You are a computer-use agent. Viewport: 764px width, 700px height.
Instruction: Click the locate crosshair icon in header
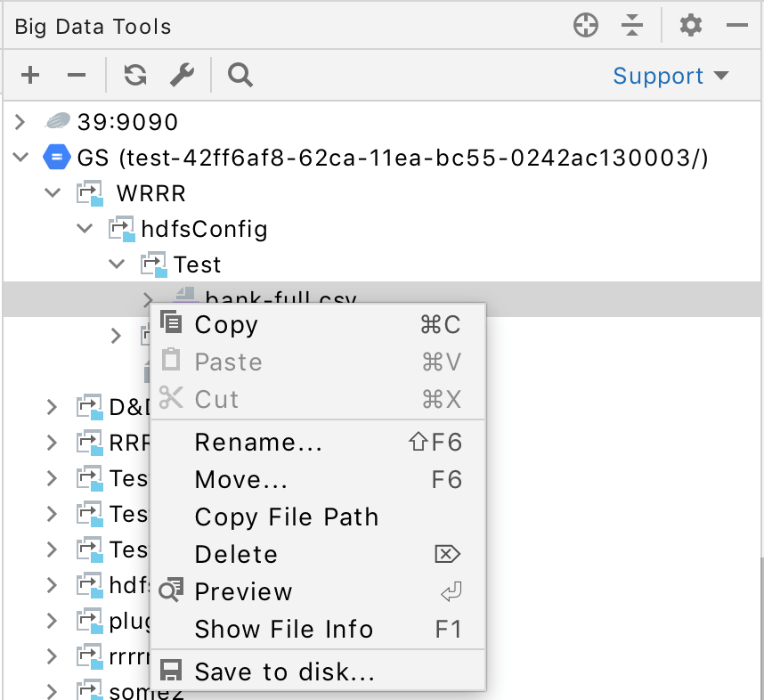(x=585, y=26)
